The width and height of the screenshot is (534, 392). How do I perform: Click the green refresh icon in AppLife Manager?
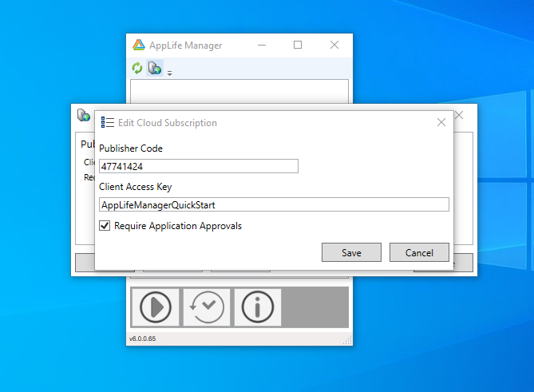pos(137,68)
